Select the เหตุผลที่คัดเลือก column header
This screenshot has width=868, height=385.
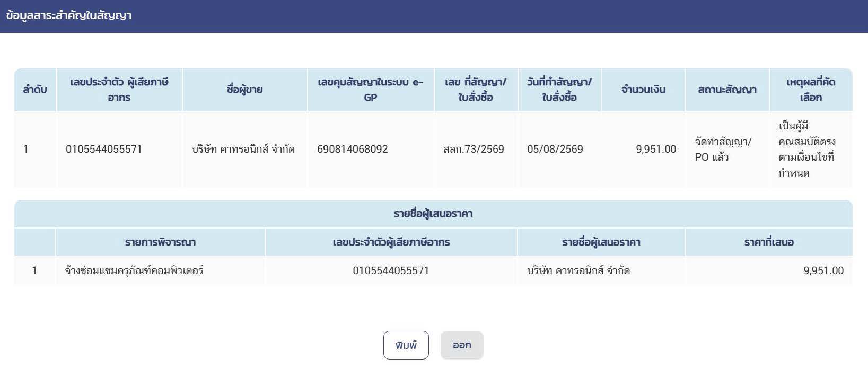point(811,90)
